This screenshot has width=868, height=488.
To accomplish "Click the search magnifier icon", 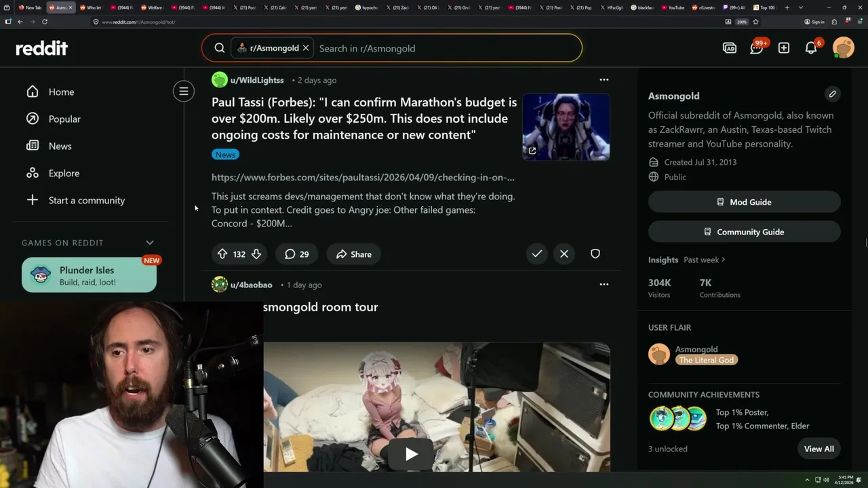I will 220,48.
